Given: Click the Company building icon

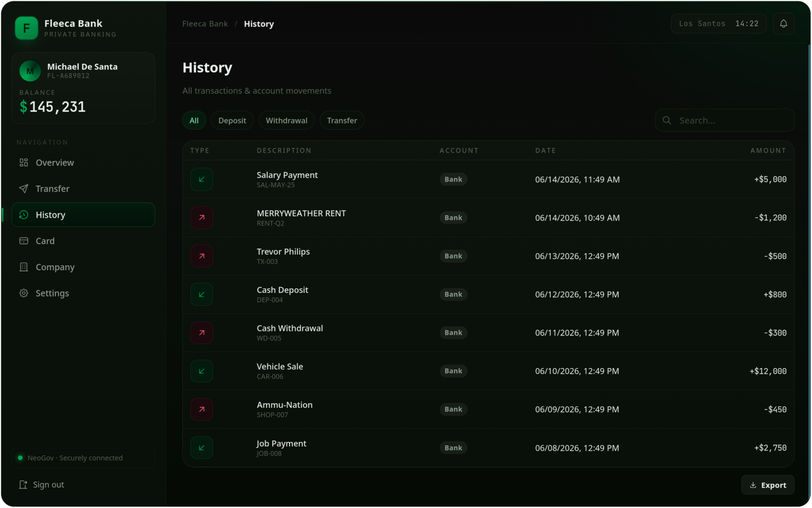Looking at the screenshot, I should pos(24,267).
